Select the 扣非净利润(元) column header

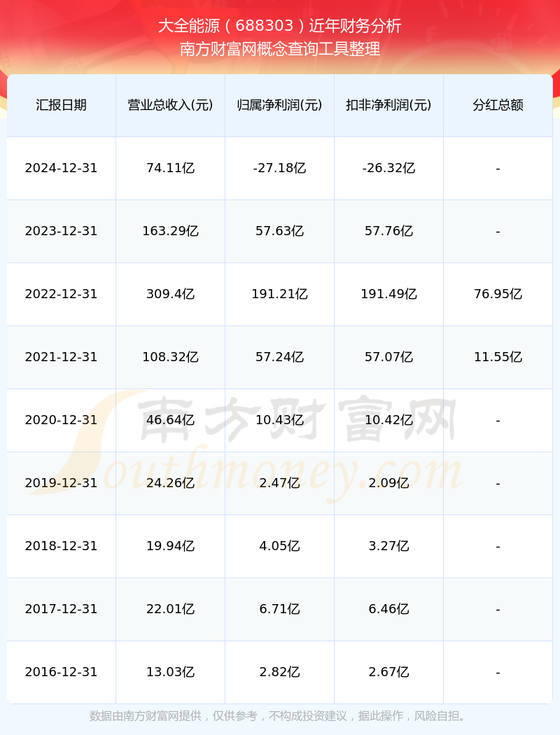(x=389, y=105)
